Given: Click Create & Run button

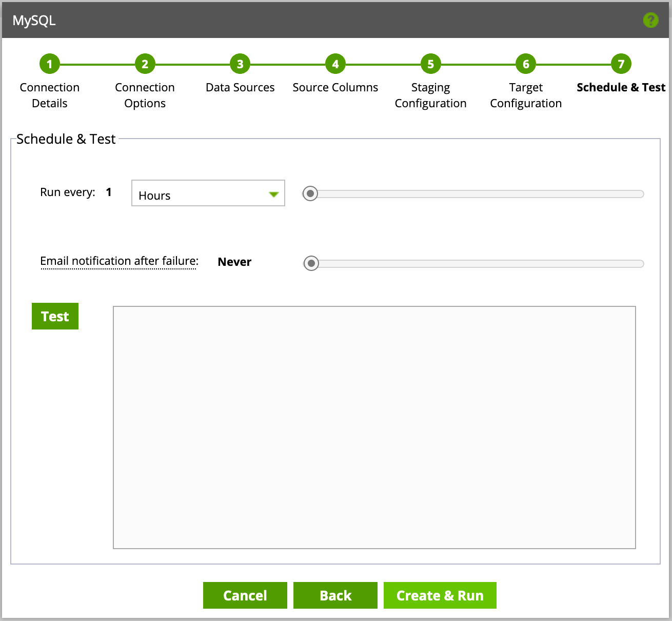Looking at the screenshot, I should [440, 595].
